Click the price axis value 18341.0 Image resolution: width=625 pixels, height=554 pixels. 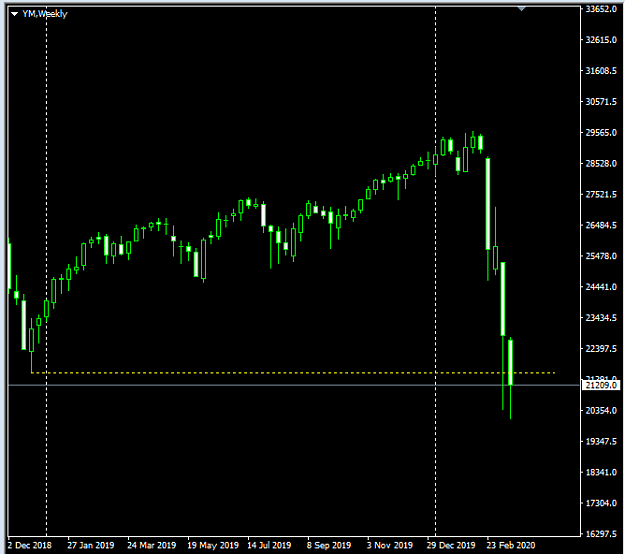(x=601, y=472)
